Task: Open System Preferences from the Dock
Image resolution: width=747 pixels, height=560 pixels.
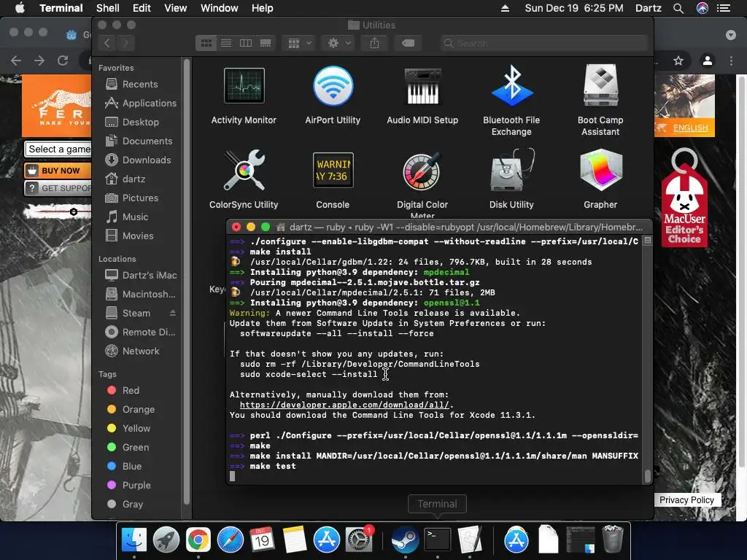Action: [359, 540]
